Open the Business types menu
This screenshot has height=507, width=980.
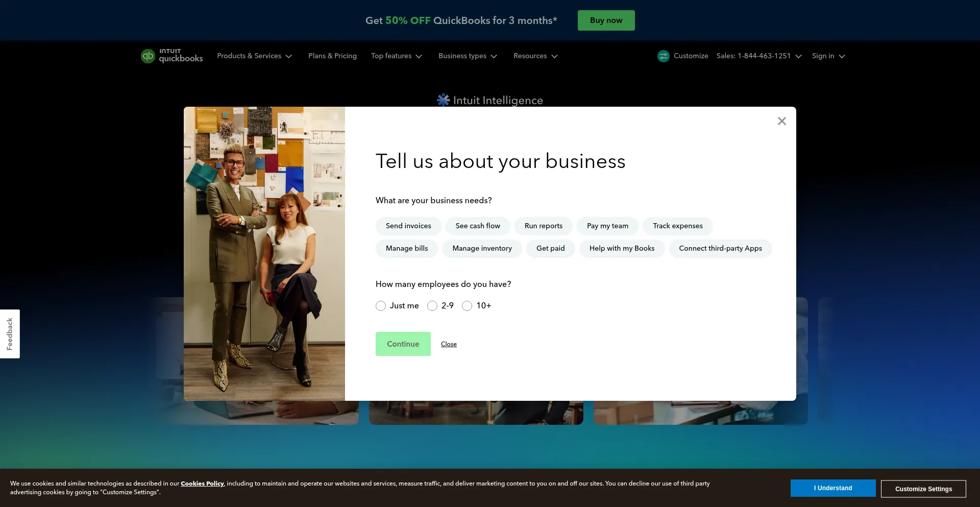(x=468, y=56)
